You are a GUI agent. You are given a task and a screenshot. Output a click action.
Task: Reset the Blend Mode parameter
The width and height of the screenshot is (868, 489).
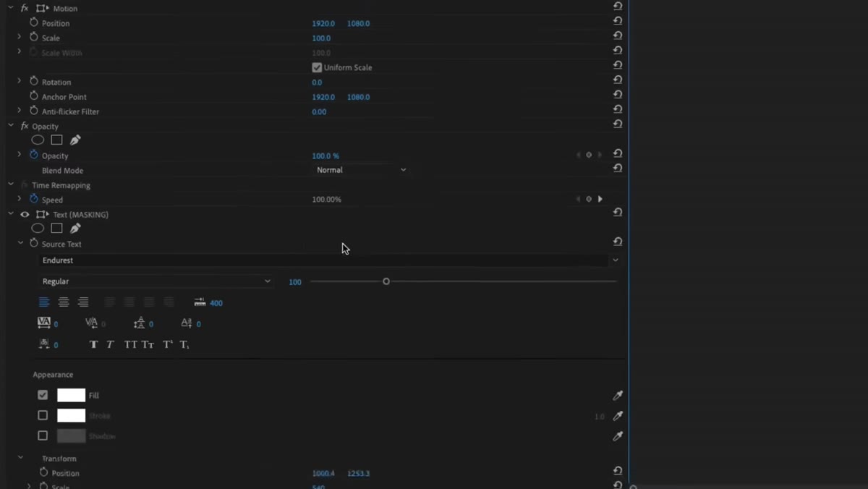(618, 168)
